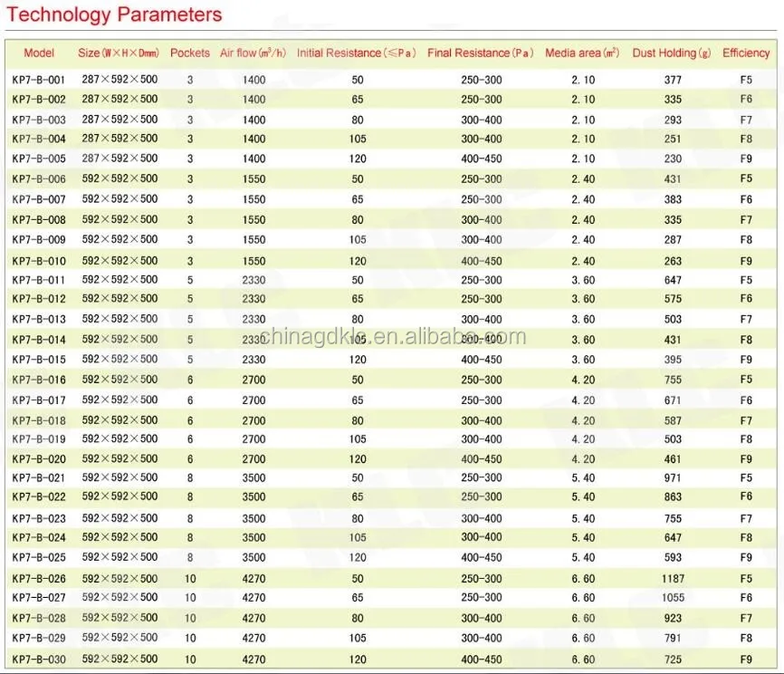Select dust holding value 395
This screenshot has width=784, height=674.
click(673, 360)
